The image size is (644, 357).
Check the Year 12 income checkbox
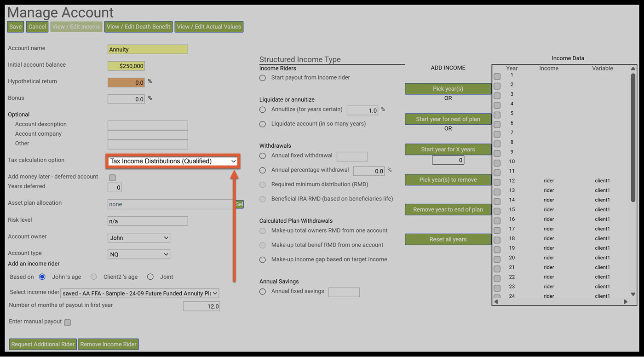point(497,182)
